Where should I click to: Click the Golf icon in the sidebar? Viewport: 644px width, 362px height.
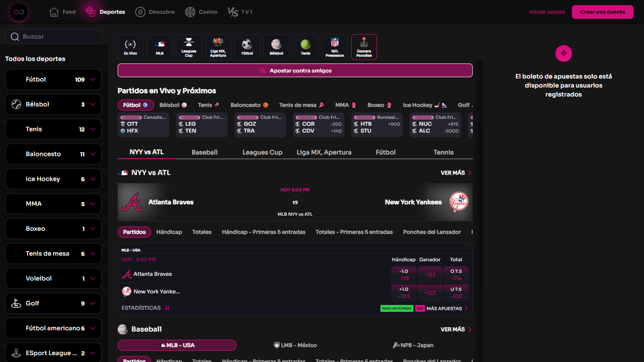16,303
